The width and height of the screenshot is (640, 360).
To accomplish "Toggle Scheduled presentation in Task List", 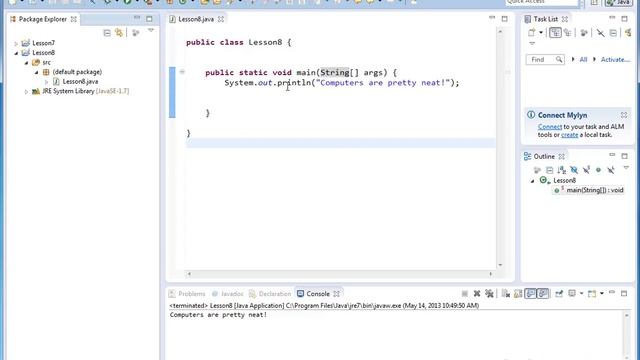I will coord(567,33).
